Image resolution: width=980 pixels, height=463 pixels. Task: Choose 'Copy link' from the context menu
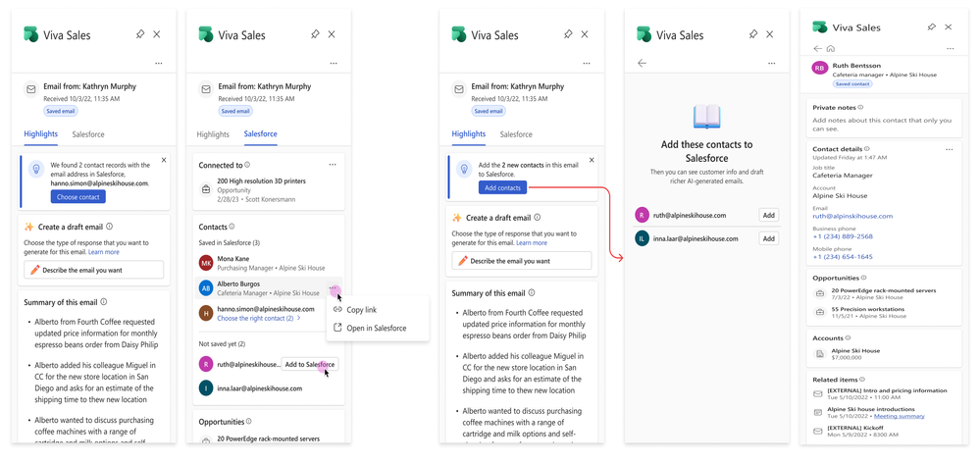point(362,310)
